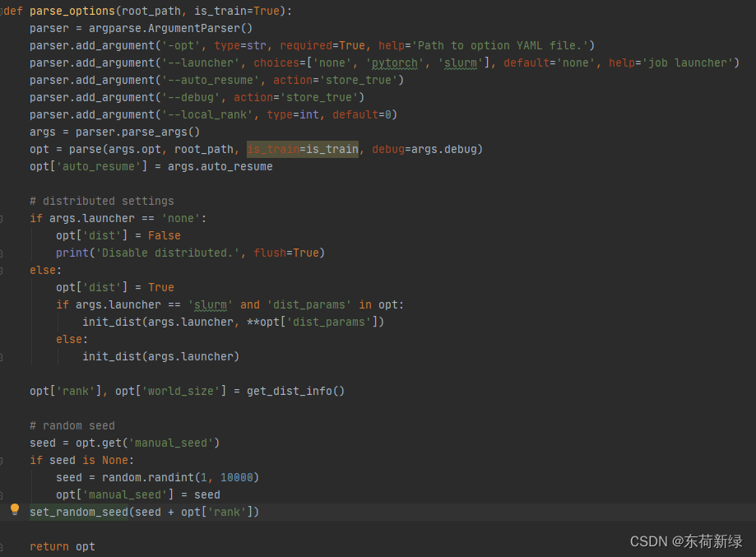Click the get_dist_info() call
The height and width of the screenshot is (557, 756).
[x=295, y=391]
